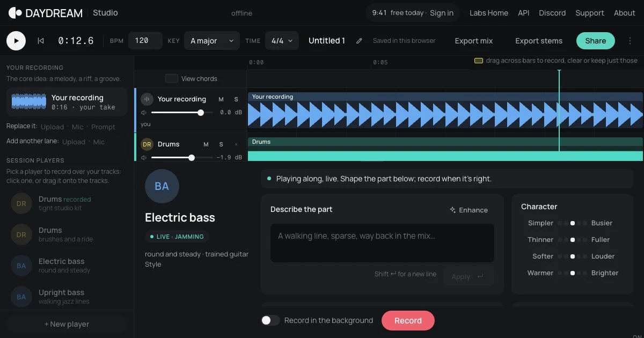Click the BPM field showing 120
644x338 pixels.
(x=145, y=41)
